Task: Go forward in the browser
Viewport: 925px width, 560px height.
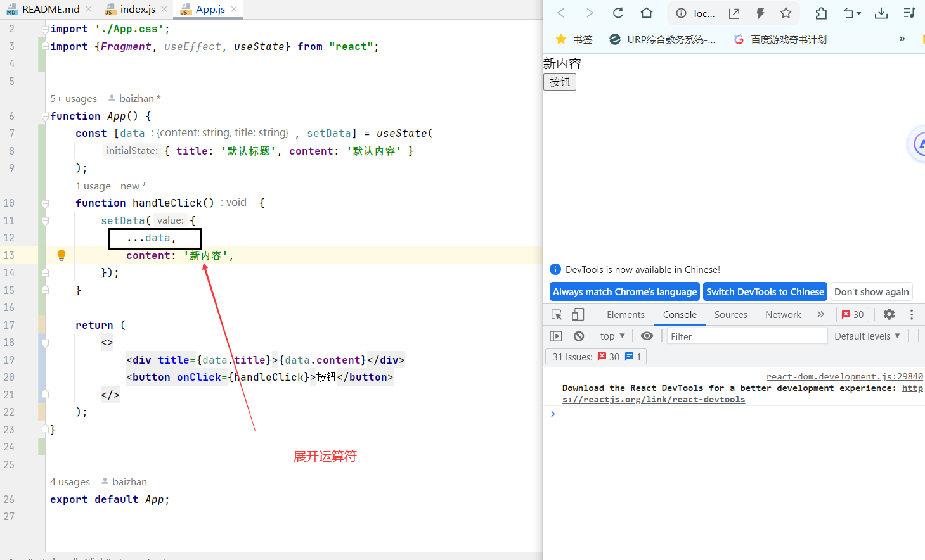Action: 590,13
